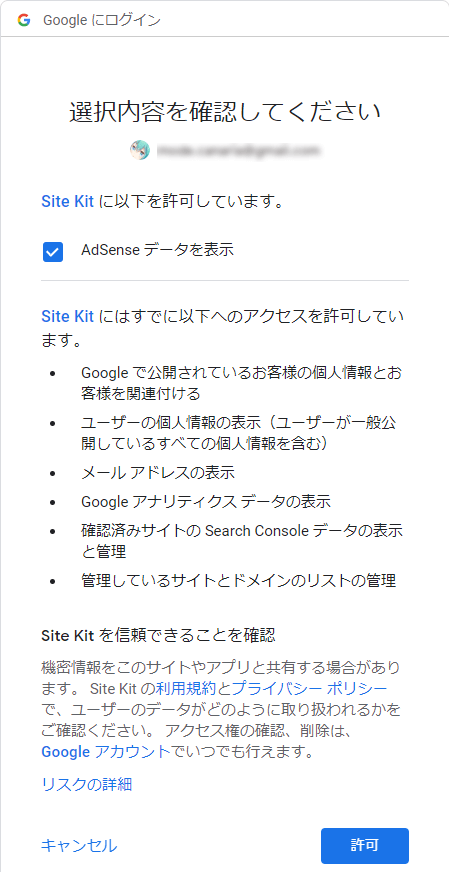The image size is (449, 872).
Task: Toggle the AdSense データを表示 checkbox
Action: click(x=53, y=252)
